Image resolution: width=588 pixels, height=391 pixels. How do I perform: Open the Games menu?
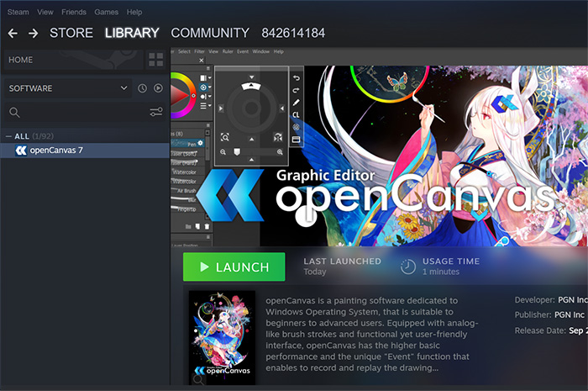106,12
